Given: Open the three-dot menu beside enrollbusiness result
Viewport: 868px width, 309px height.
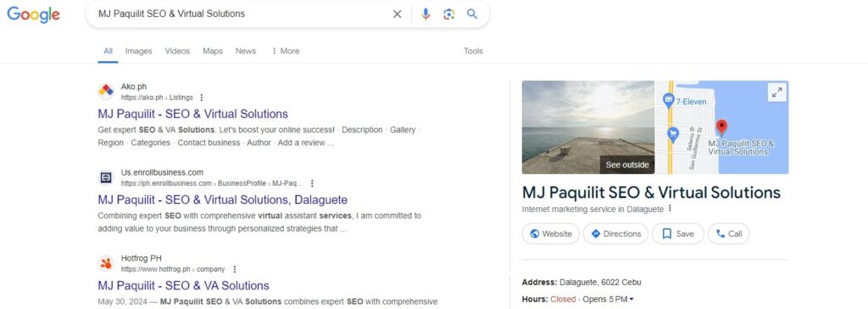Looking at the screenshot, I should 312,183.
